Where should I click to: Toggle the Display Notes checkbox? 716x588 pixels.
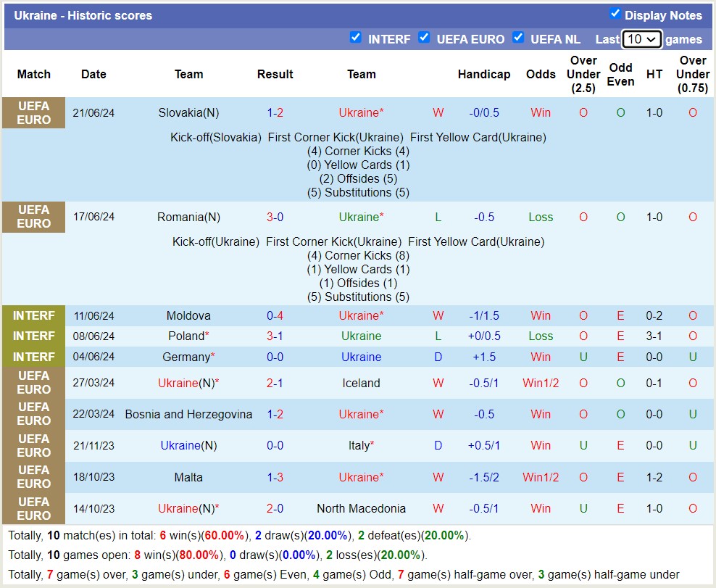615,14
